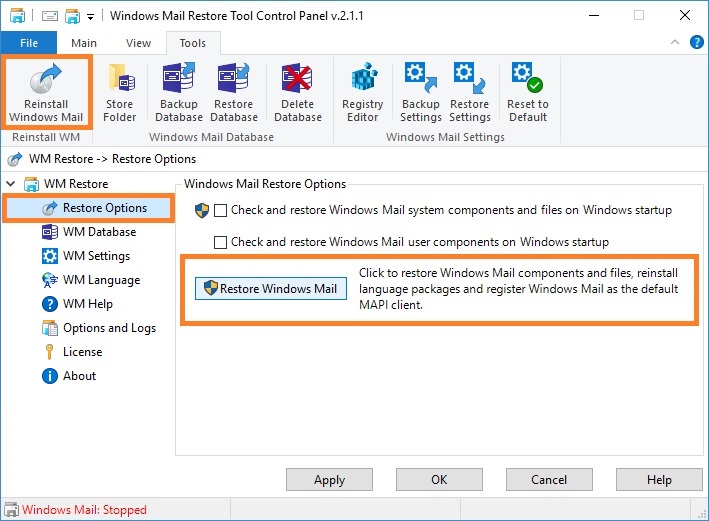Click the Windows Mail Database group label
The image size is (709, 521).
point(211,137)
